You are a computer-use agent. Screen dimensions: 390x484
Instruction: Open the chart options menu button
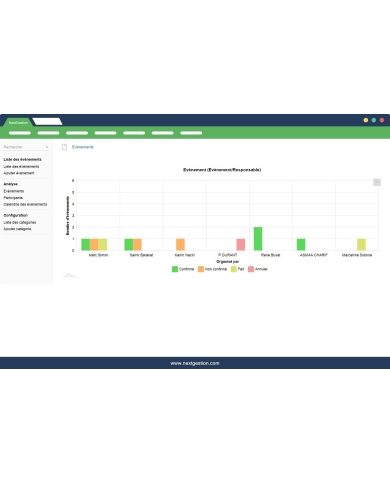click(377, 182)
